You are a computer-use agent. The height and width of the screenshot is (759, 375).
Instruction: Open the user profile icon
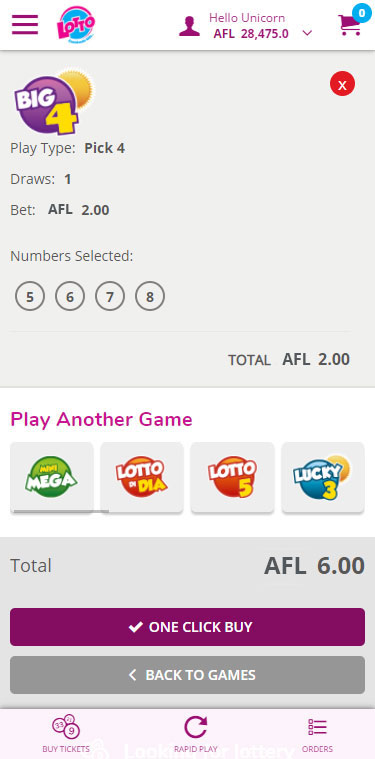[189, 26]
